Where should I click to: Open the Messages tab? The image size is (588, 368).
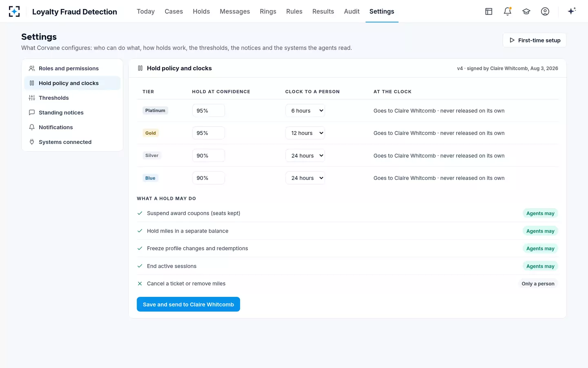click(x=235, y=11)
